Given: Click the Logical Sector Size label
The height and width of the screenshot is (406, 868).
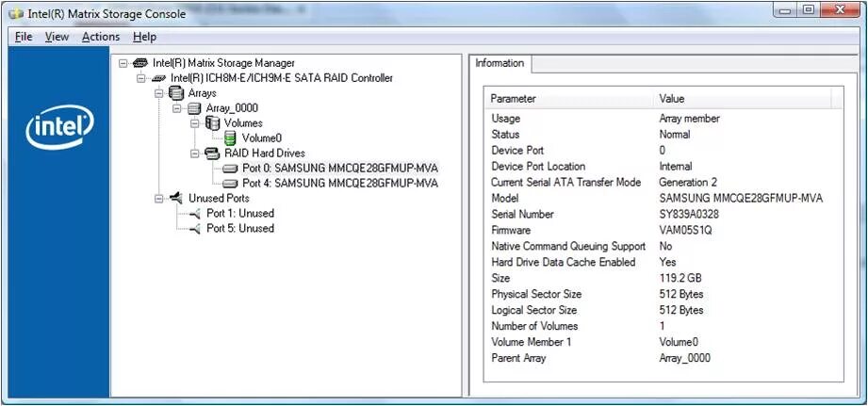Looking at the screenshot, I should point(533,310).
